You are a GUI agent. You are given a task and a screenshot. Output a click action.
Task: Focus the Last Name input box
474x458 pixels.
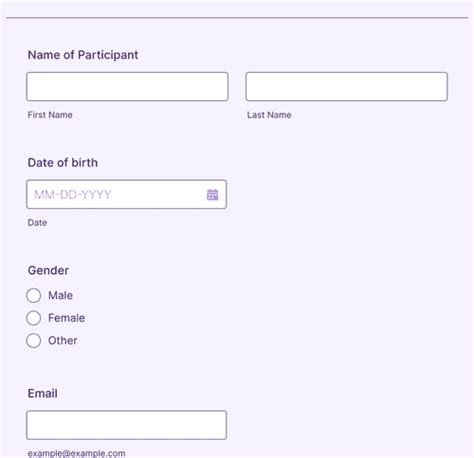click(x=347, y=87)
